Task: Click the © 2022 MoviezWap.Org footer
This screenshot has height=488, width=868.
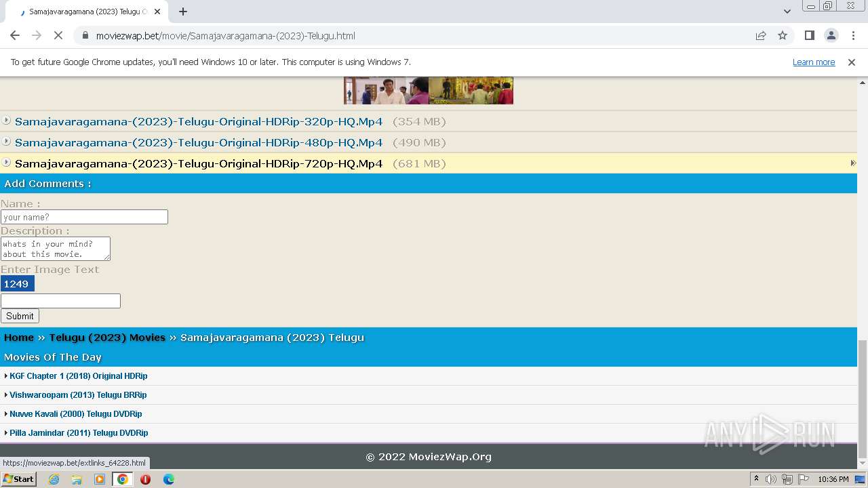Action: pos(429,457)
